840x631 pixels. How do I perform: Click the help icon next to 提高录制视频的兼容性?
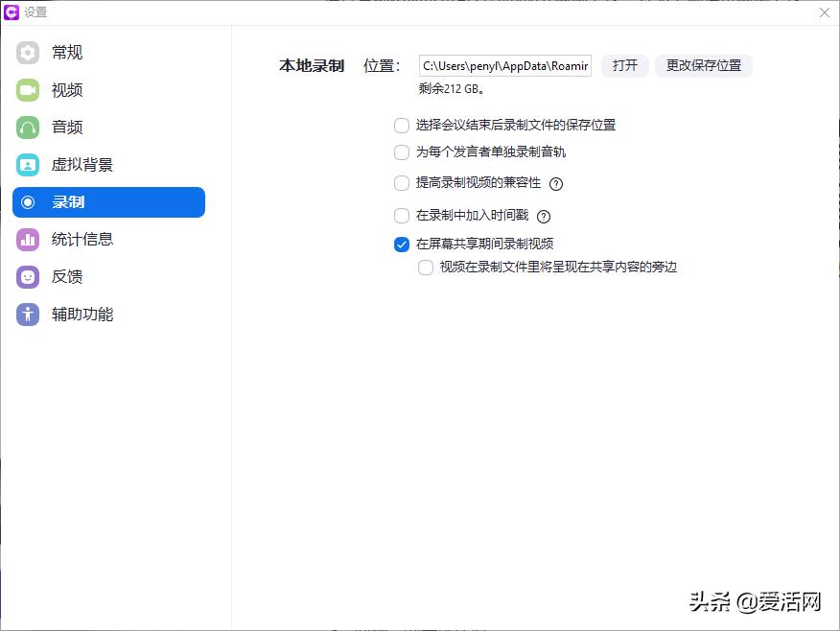click(x=556, y=182)
